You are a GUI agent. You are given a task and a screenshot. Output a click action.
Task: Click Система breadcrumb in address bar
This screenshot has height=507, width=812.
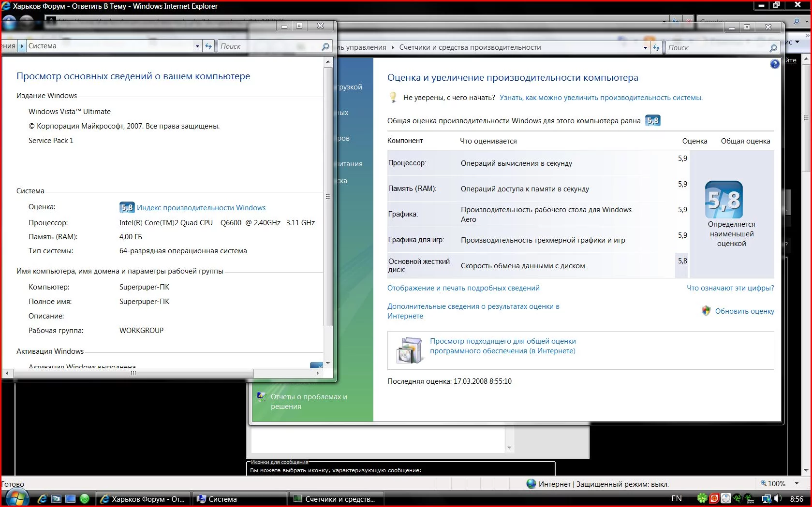(x=43, y=46)
